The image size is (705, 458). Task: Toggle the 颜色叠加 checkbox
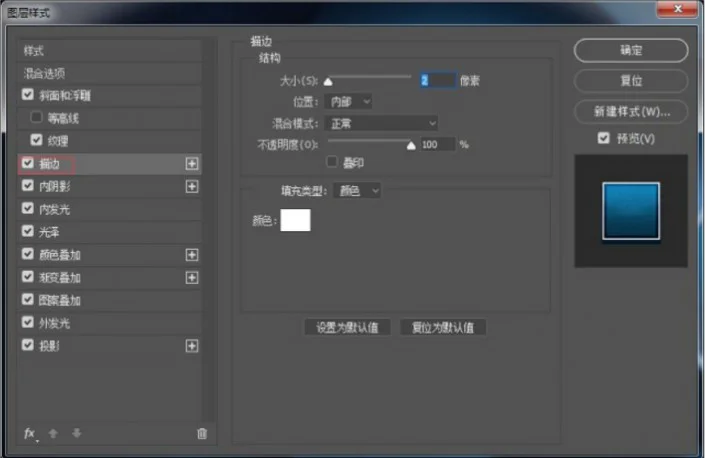[28, 254]
